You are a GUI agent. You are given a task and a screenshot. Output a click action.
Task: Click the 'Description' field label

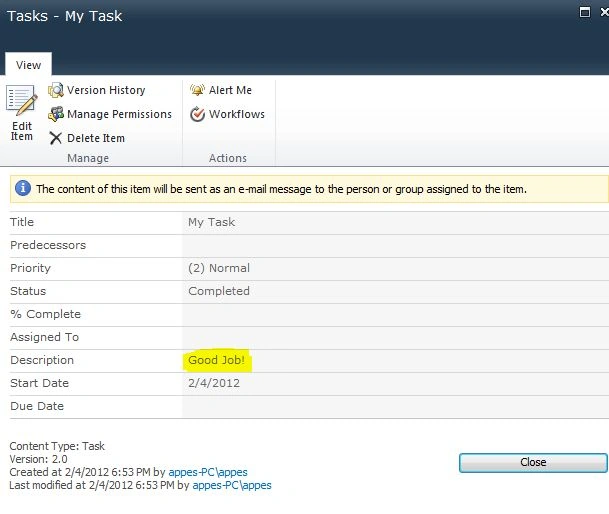(x=42, y=360)
